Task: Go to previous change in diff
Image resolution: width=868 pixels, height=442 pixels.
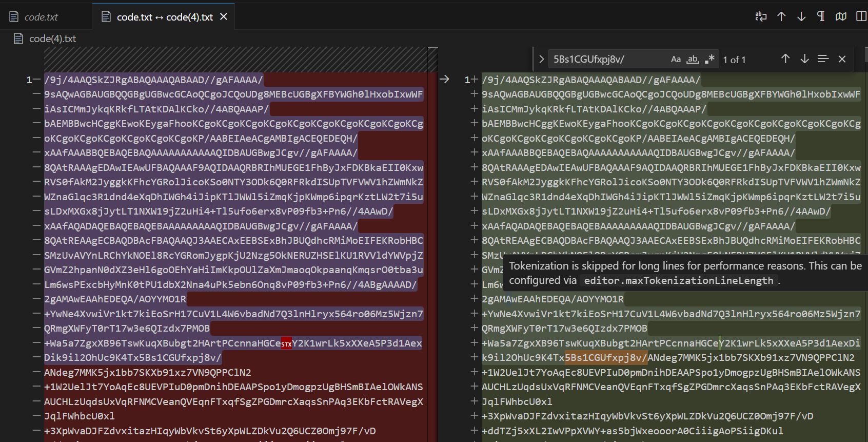Action: [781, 16]
